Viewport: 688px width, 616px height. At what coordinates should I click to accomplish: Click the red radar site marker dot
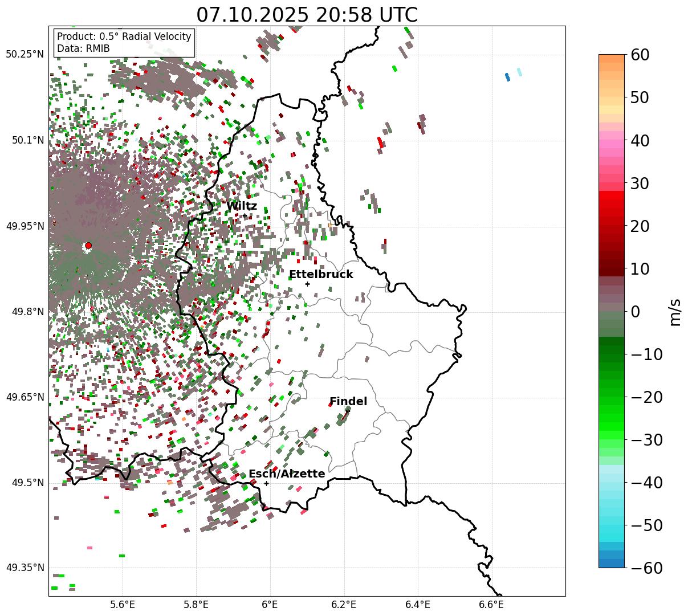88,246
